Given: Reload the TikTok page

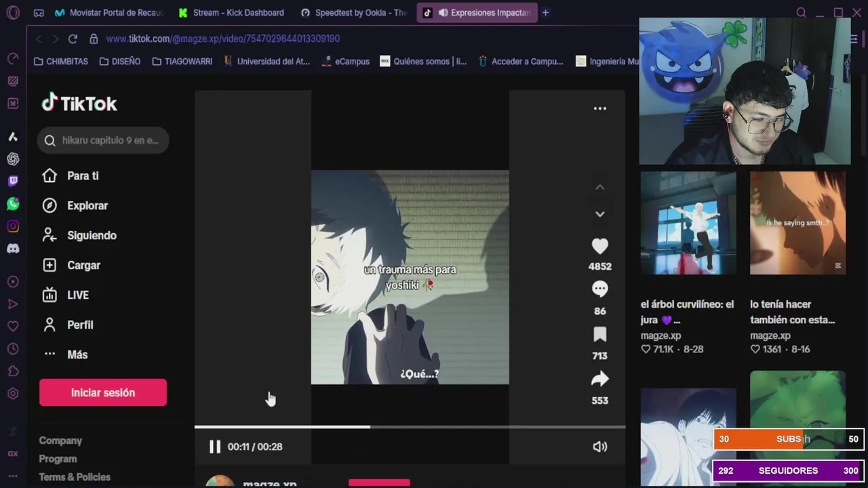Looking at the screenshot, I should coord(73,39).
